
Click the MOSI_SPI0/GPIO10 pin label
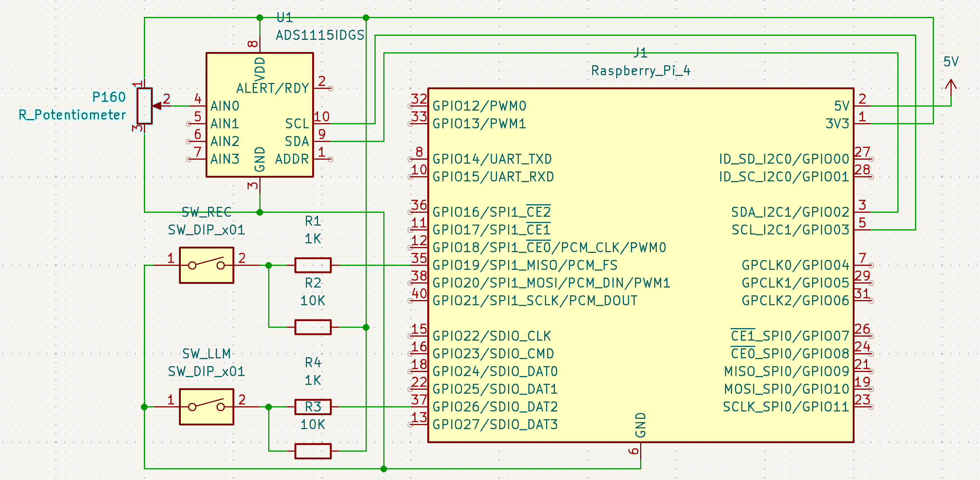(787, 389)
